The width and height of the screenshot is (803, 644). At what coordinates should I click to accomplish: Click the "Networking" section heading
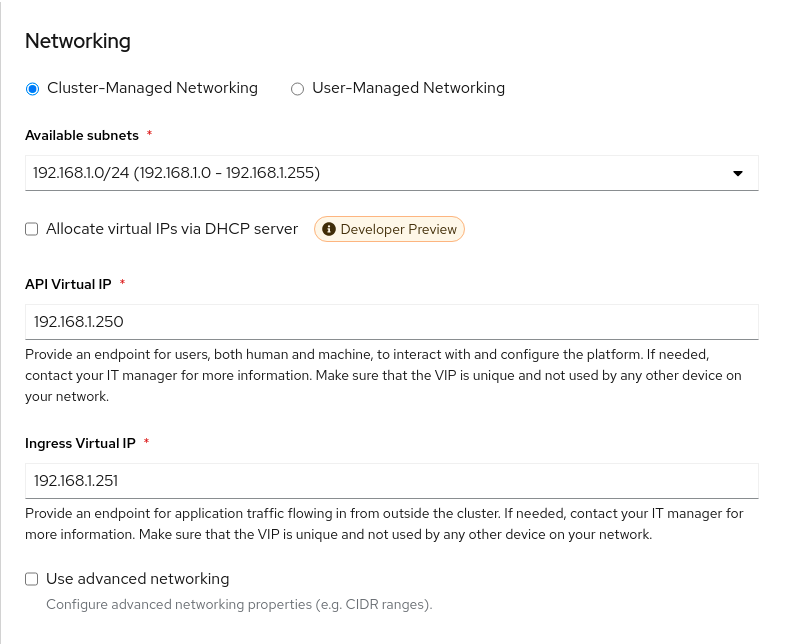(77, 41)
